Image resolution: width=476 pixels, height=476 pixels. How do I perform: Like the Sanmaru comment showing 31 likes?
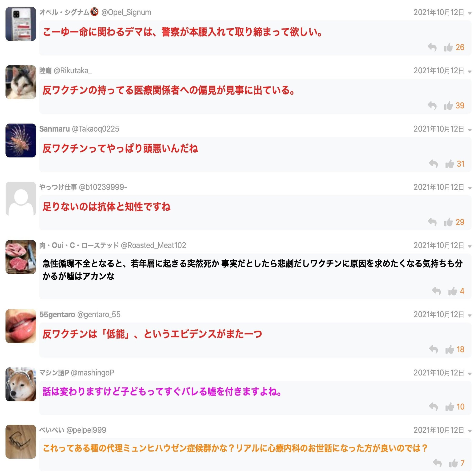[x=450, y=164]
